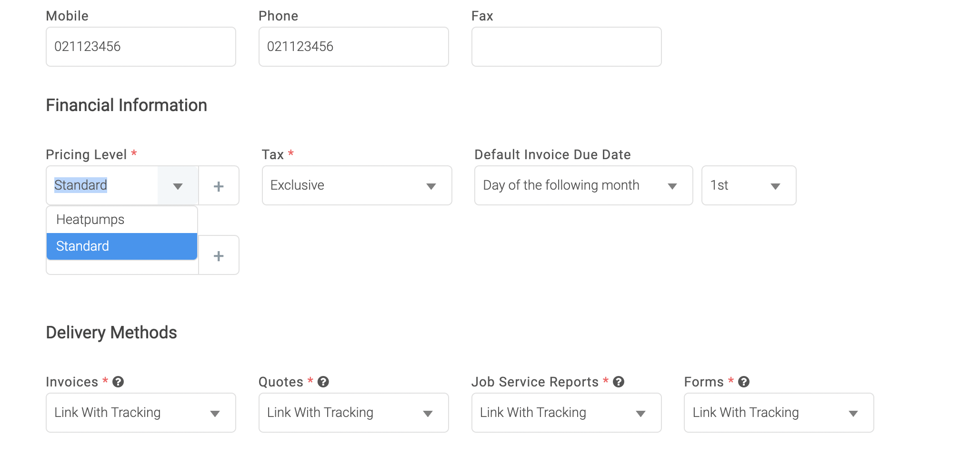Open the Tax Exclusive dropdown

point(357,185)
